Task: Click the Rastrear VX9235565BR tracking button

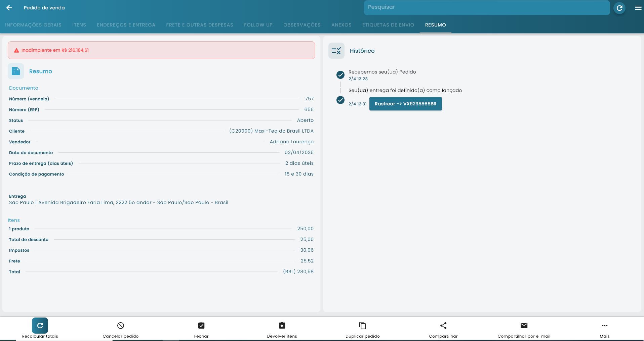Action: coord(405,103)
